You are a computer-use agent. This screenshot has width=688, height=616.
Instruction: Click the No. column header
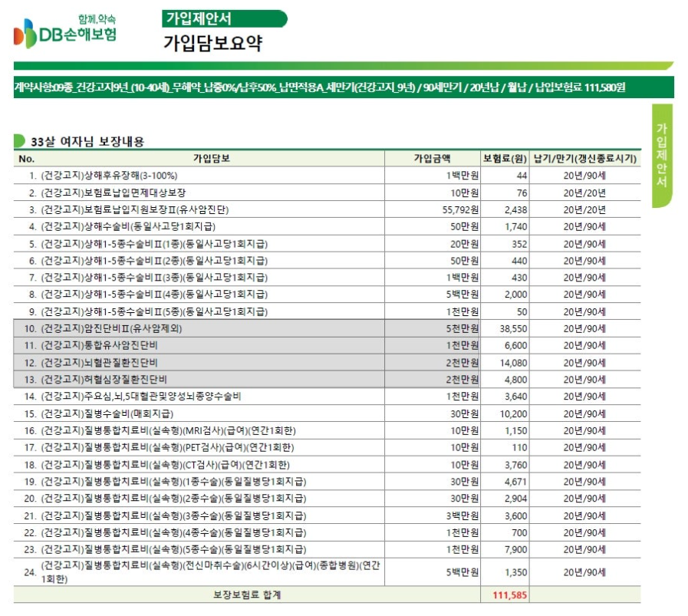[x=26, y=158]
